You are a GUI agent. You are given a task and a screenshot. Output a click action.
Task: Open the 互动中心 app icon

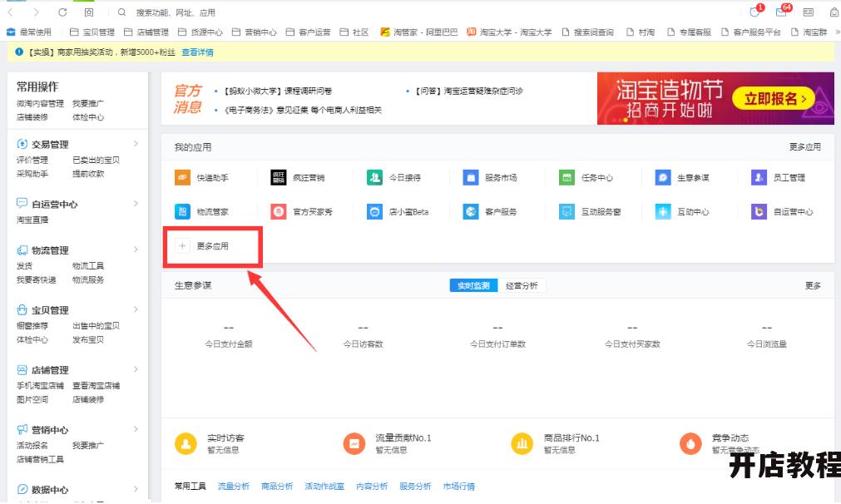point(663,212)
